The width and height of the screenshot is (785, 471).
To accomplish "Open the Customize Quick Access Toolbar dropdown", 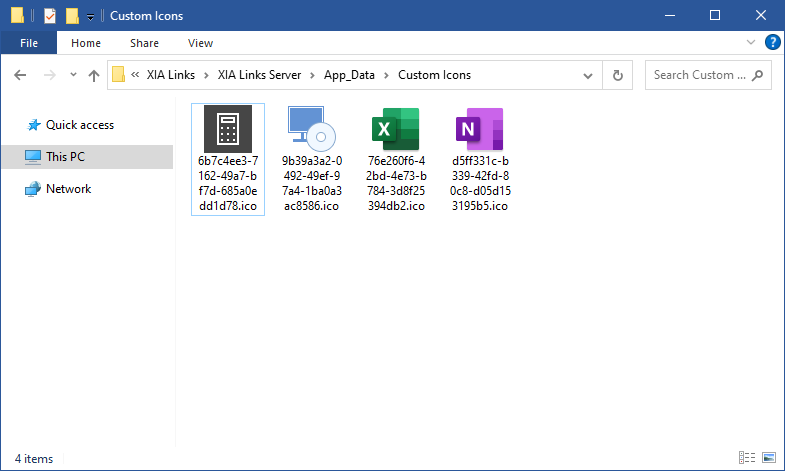I will click(90, 17).
